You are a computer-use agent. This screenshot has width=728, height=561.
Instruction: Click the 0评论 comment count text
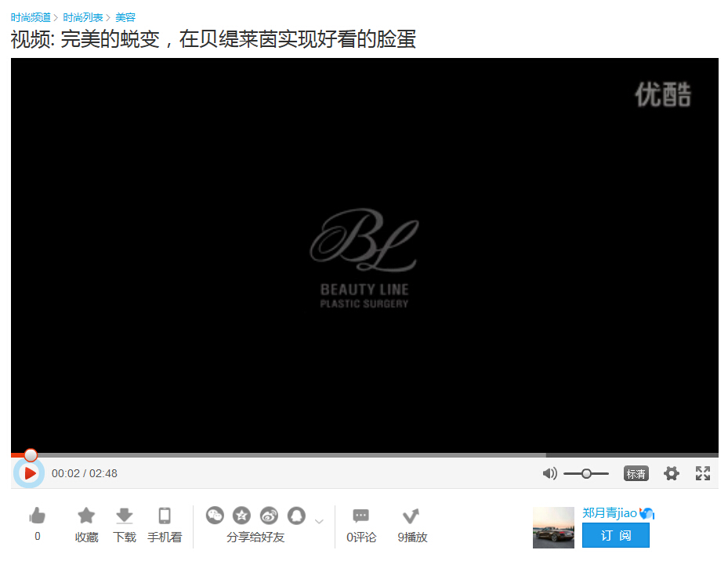361,537
